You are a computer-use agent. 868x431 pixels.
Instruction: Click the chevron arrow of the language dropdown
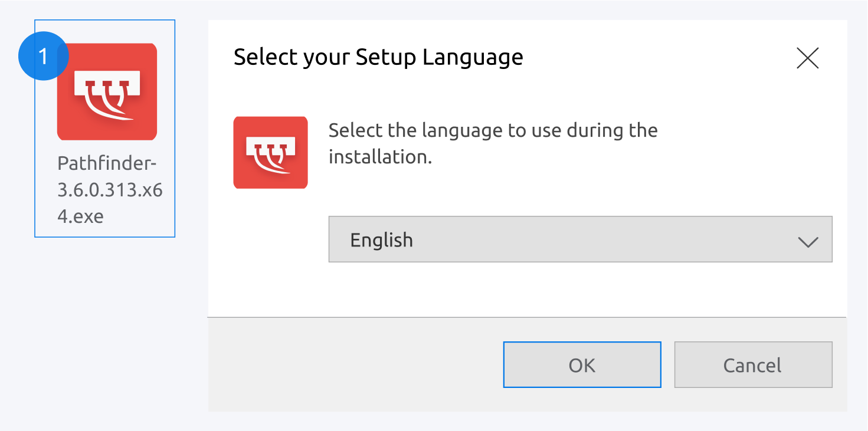(x=807, y=241)
